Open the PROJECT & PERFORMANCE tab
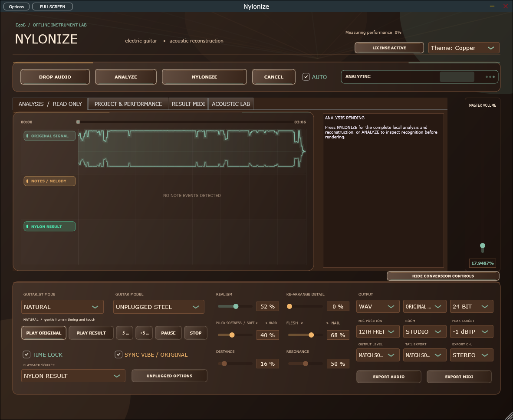This screenshot has width=513, height=420. point(128,104)
